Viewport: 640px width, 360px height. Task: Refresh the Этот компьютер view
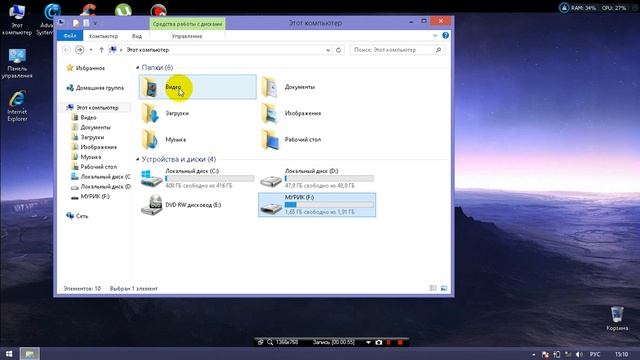(x=338, y=50)
